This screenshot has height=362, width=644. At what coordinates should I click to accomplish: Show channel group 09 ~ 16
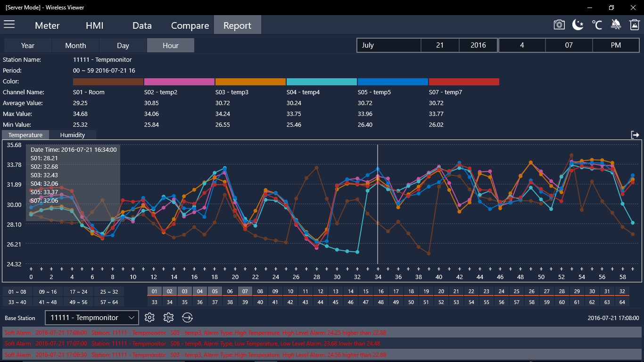[48, 291]
